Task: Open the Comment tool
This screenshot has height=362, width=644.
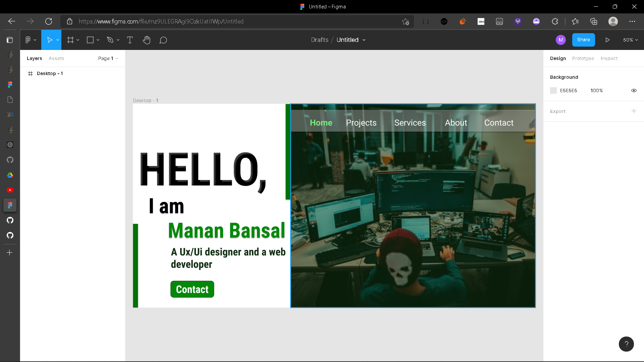Action: (163, 40)
